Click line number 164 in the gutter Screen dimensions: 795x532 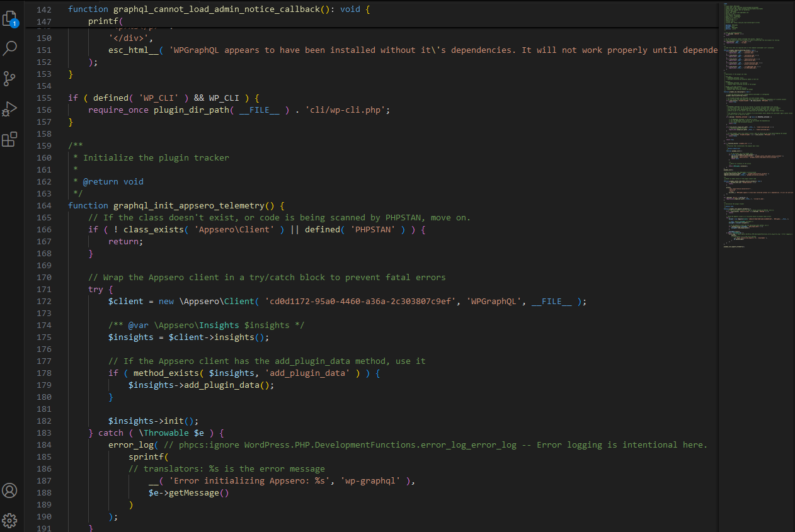pyautogui.click(x=43, y=205)
